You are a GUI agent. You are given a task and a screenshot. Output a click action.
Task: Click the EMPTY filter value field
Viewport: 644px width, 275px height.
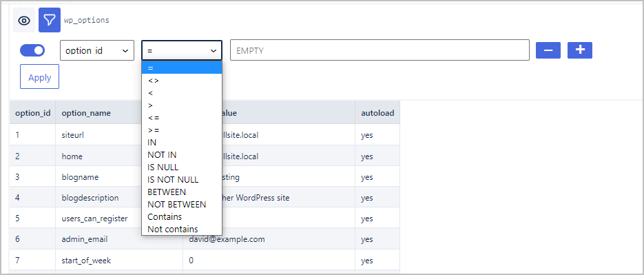(380, 50)
